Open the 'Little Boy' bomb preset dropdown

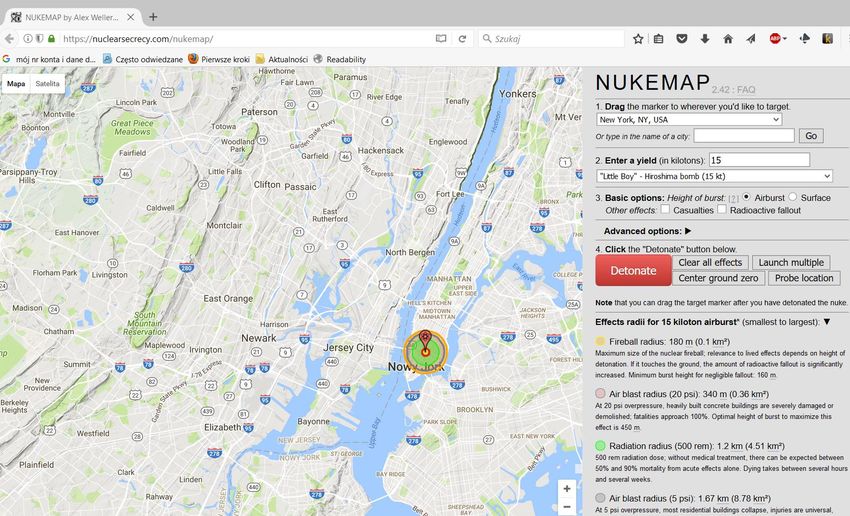[x=714, y=176]
